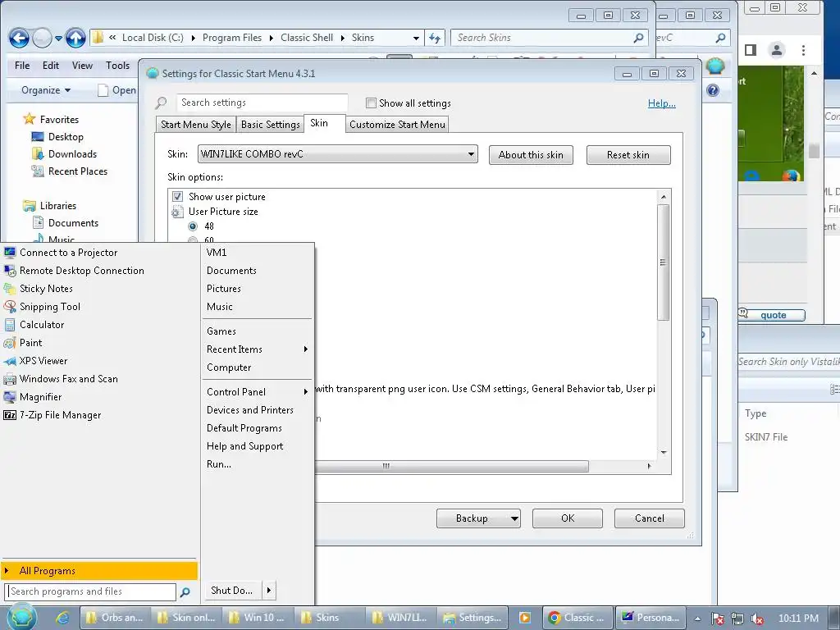Open 7-Zip File Manager icon

10,415
